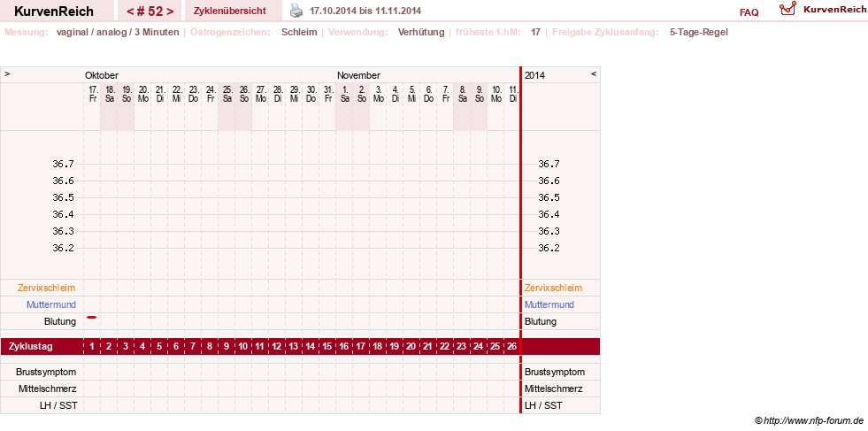Click the '5-Tage-Regel' value
The height and width of the screenshot is (431, 868).
699,32
